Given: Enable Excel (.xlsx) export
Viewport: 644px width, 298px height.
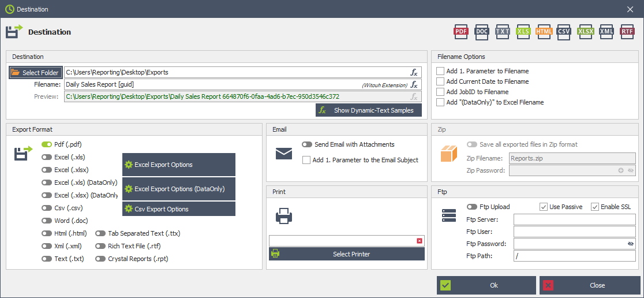Looking at the screenshot, I should 47,170.
